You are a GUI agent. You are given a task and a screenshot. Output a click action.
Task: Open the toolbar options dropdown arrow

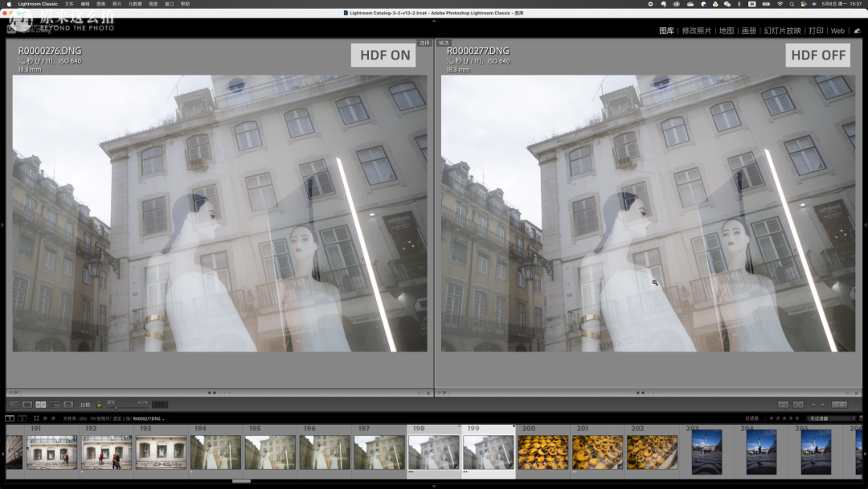(x=857, y=405)
